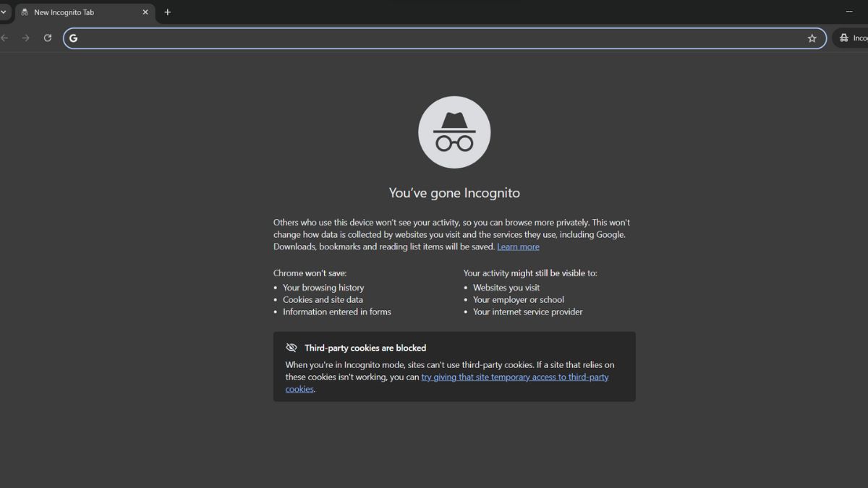
Task: Open a new tab with plus button
Action: pos(168,12)
